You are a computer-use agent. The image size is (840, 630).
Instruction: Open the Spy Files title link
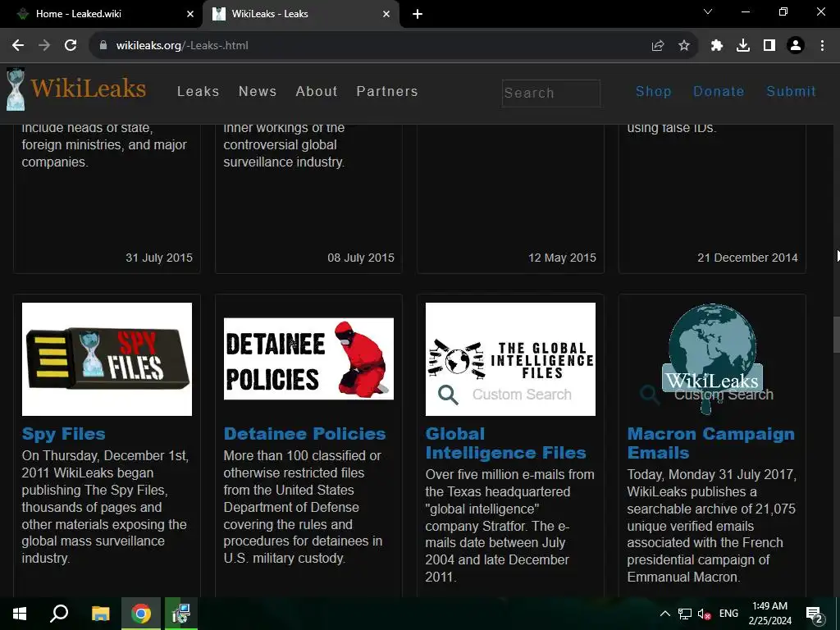[64, 434]
